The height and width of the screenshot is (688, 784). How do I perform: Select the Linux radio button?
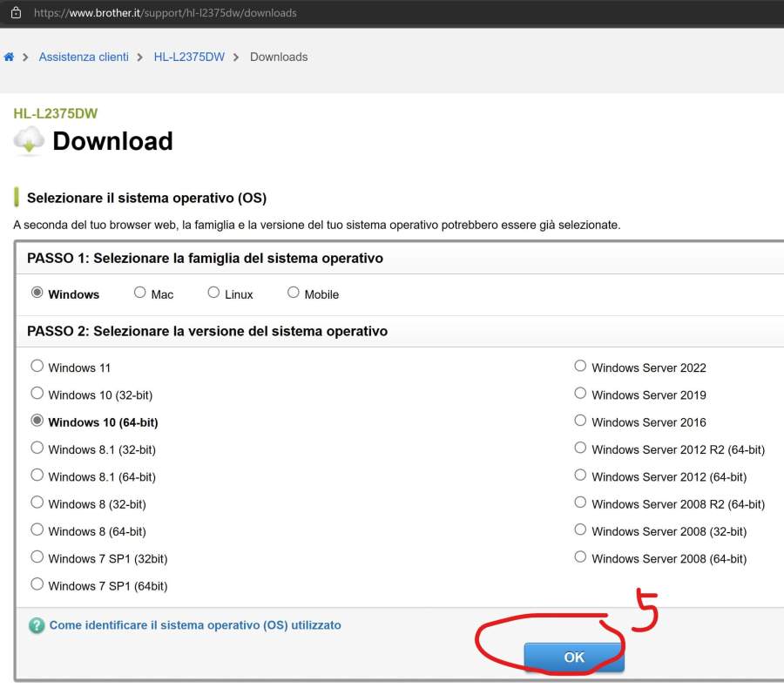click(x=213, y=293)
